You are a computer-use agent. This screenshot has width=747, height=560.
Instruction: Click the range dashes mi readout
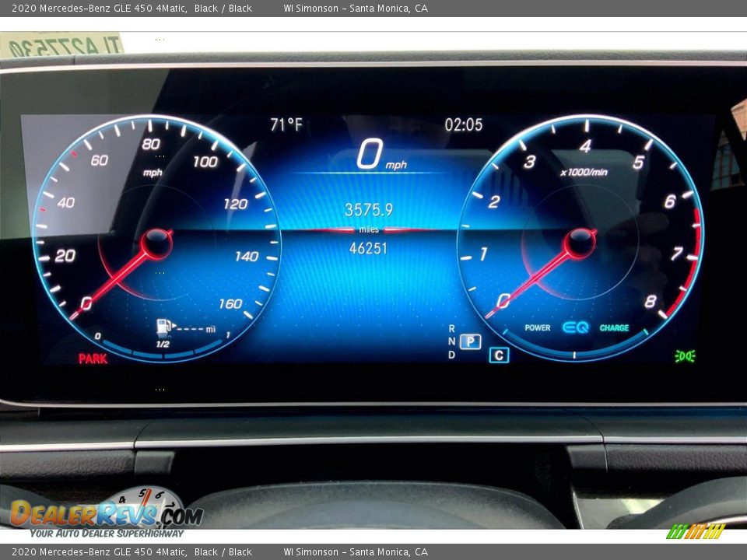tap(196, 329)
